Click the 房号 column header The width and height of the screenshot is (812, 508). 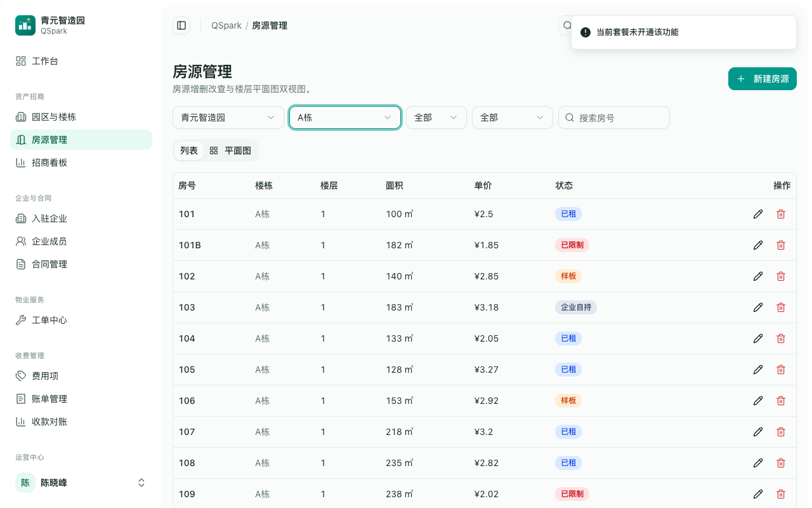click(187, 185)
